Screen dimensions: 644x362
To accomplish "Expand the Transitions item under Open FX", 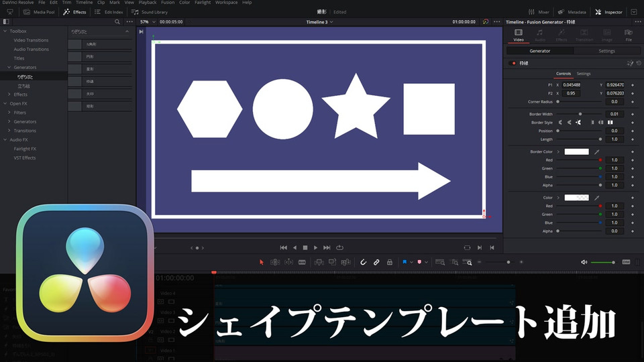I will click(x=9, y=131).
